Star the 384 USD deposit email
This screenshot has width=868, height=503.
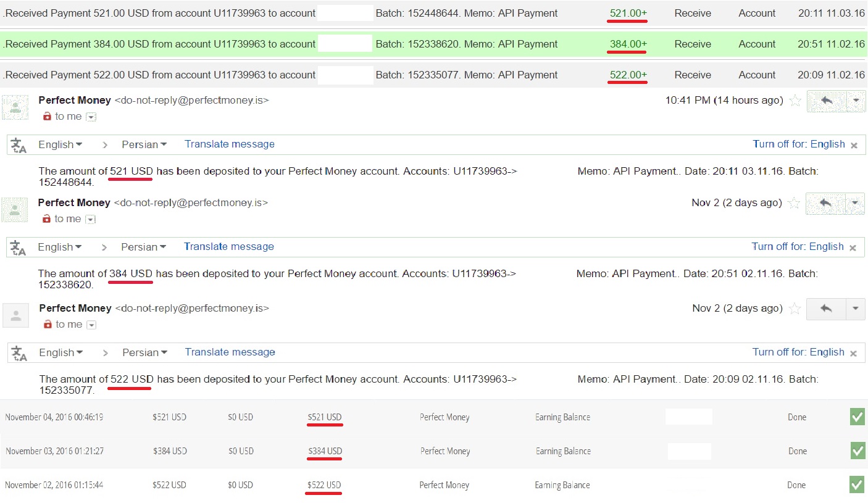794,203
